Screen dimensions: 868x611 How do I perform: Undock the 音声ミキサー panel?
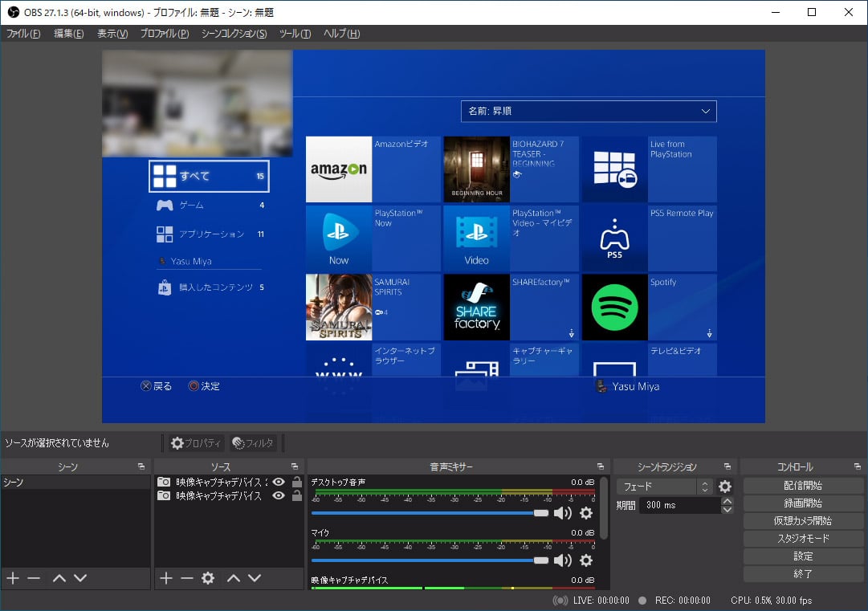[x=601, y=466]
